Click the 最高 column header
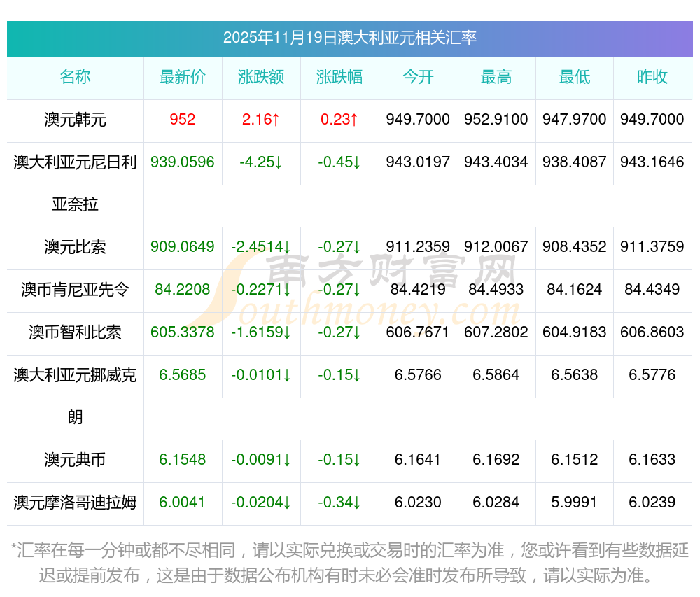The height and width of the screenshot is (597, 700). [496, 77]
